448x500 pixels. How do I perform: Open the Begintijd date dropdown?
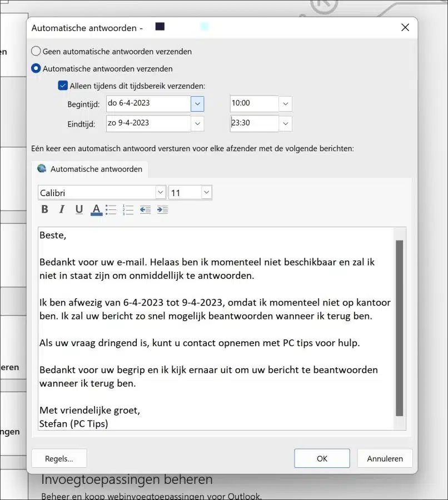click(197, 104)
